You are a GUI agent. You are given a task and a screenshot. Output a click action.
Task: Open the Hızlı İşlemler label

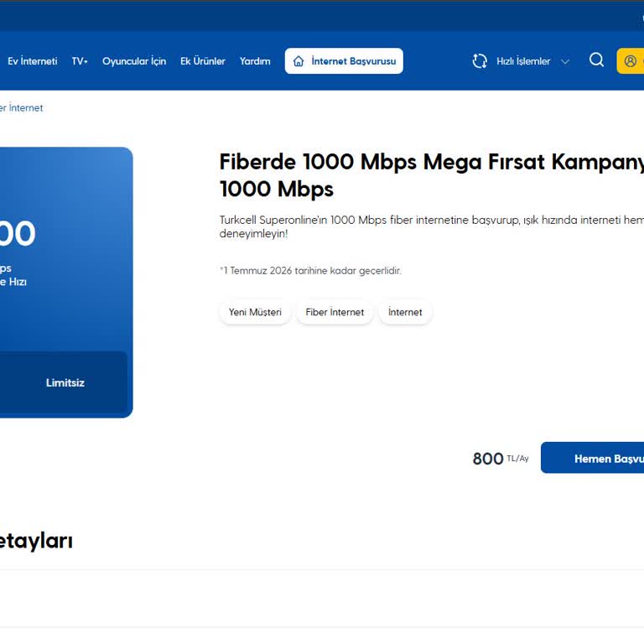click(x=523, y=61)
